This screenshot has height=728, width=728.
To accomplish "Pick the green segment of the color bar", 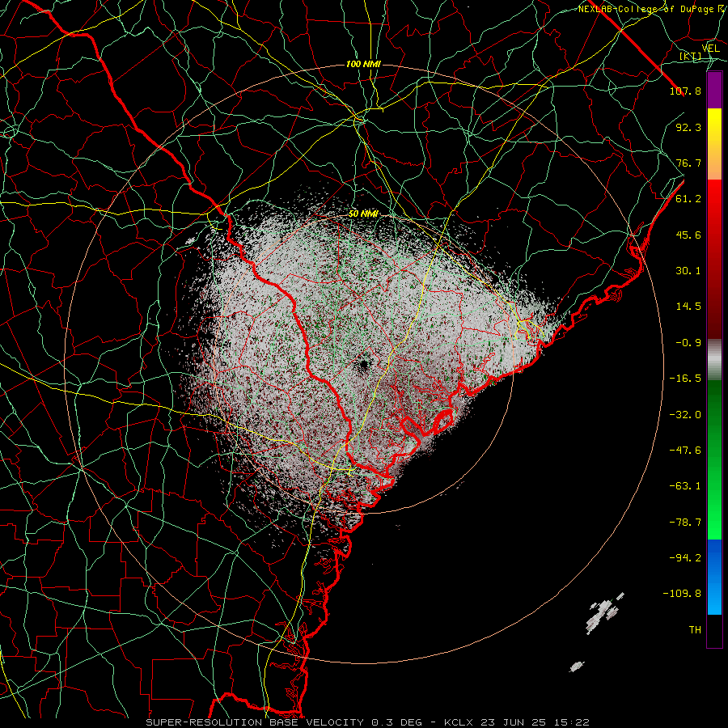I will tap(714, 459).
